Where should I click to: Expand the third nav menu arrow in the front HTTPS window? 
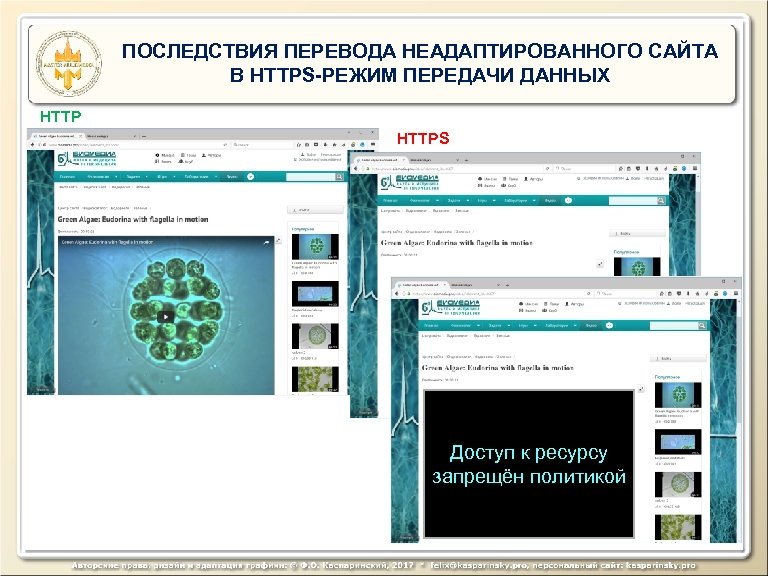tap(509, 325)
